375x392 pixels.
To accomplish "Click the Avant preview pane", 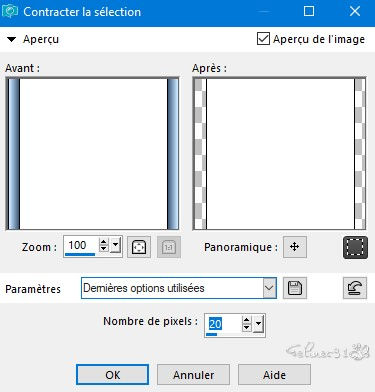I will 92,154.
